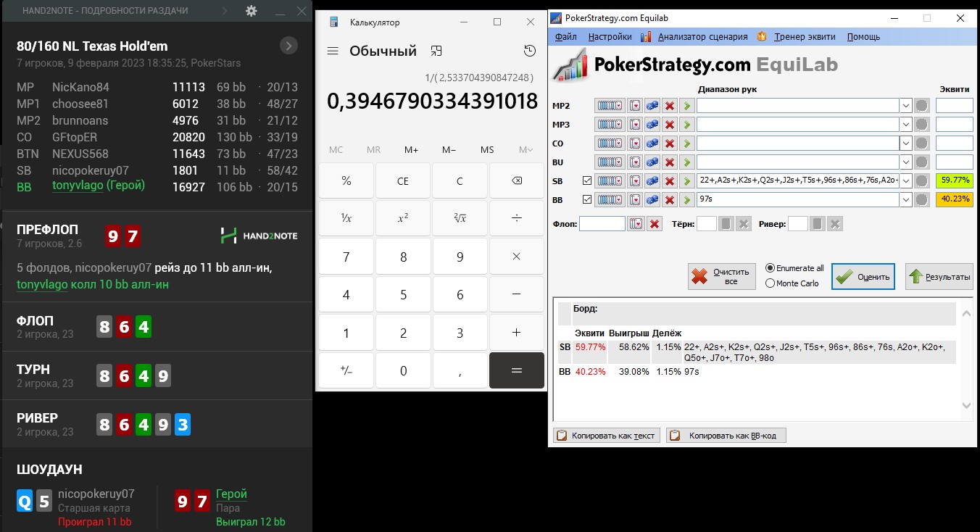Screen dimensions: 980x532
Task: Open Анализатор сценария menu
Action: click(x=702, y=36)
